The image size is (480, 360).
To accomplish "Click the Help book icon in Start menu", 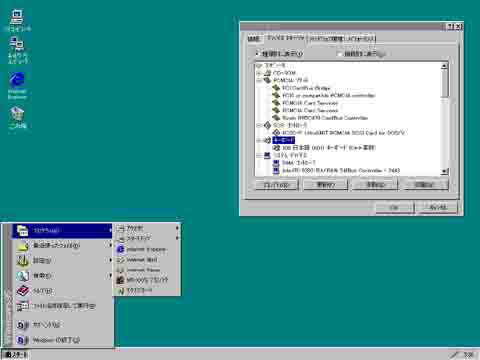I will pyautogui.click(x=23, y=291).
